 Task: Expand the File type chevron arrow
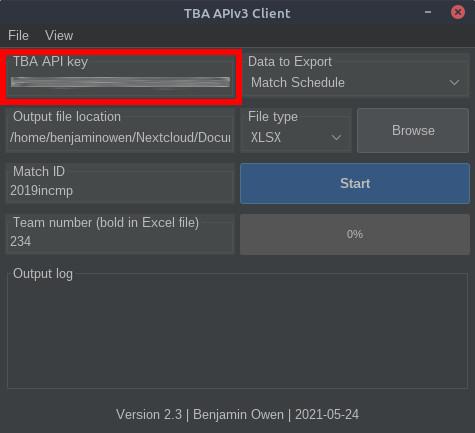336,137
